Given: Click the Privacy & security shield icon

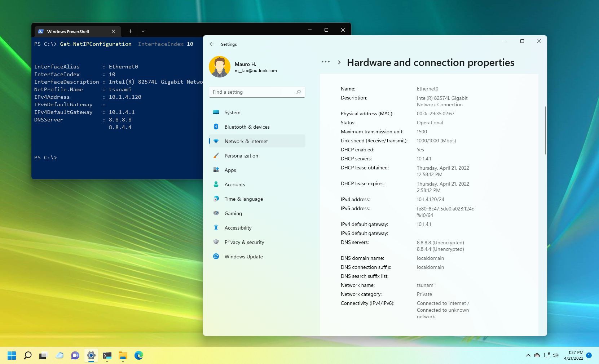Looking at the screenshot, I should pyautogui.click(x=216, y=242).
